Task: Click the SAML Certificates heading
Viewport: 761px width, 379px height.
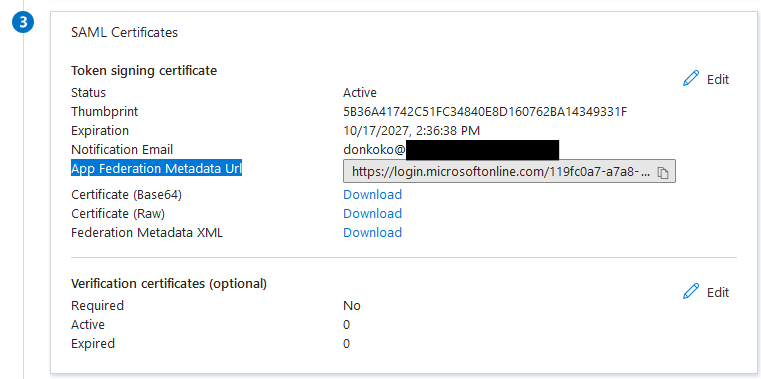Action: coord(124,33)
